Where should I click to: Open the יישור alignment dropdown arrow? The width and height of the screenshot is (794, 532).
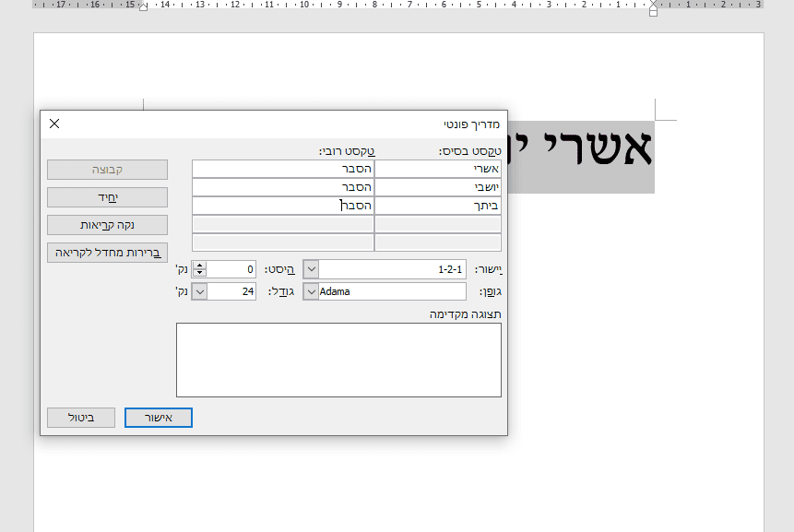coord(311,269)
